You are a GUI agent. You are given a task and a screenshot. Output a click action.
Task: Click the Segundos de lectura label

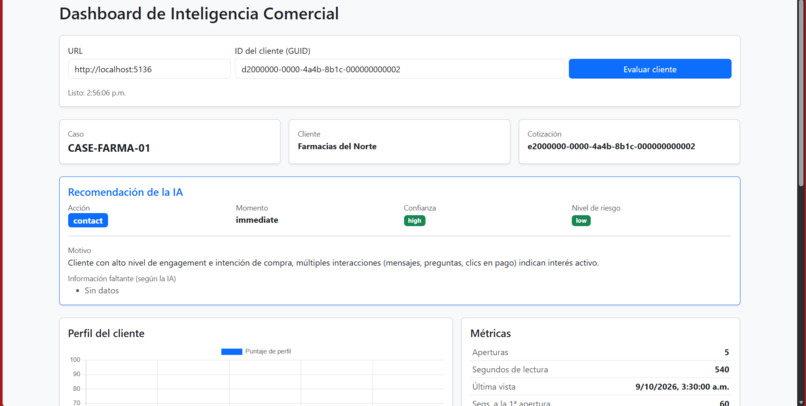click(510, 370)
